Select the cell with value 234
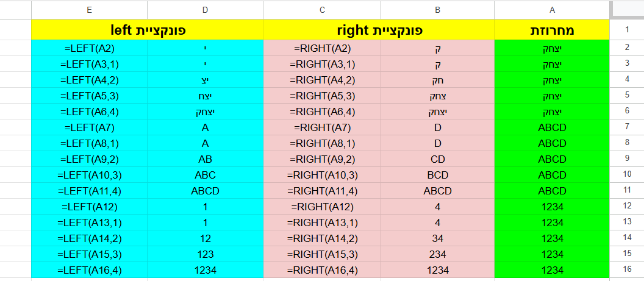The width and height of the screenshot is (644, 281). tap(437, 254)
